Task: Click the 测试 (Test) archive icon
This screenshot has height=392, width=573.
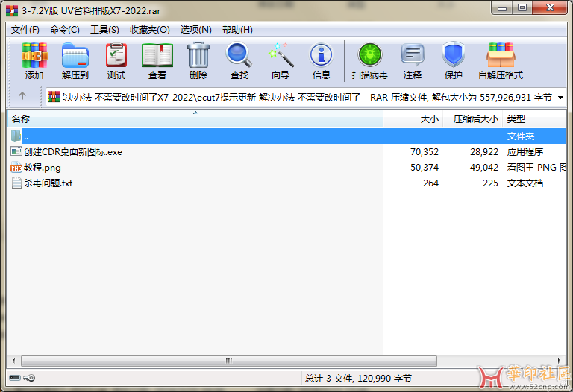Action: (116, 60)
